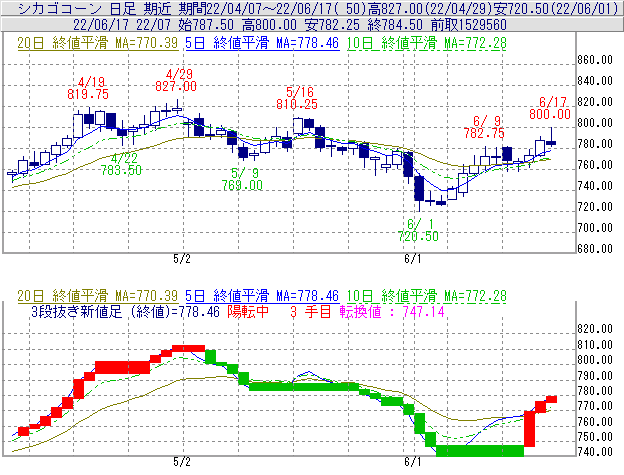Click 10日 終値平滑 MA=772.28 legend in candlestick chart

point(427,43)
